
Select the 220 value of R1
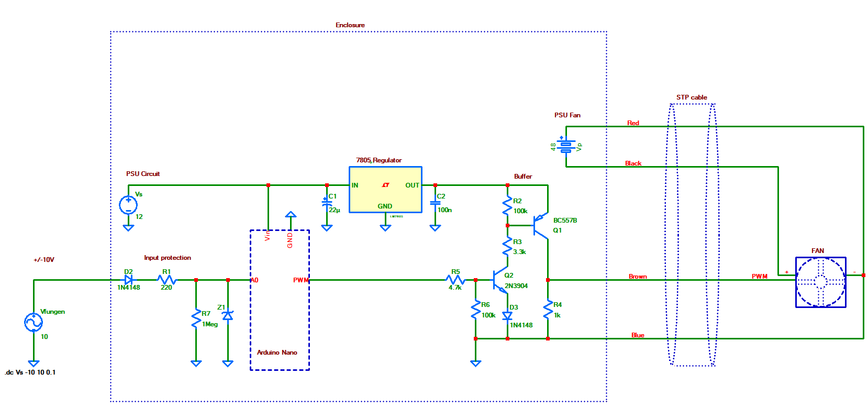pos(166,288)
